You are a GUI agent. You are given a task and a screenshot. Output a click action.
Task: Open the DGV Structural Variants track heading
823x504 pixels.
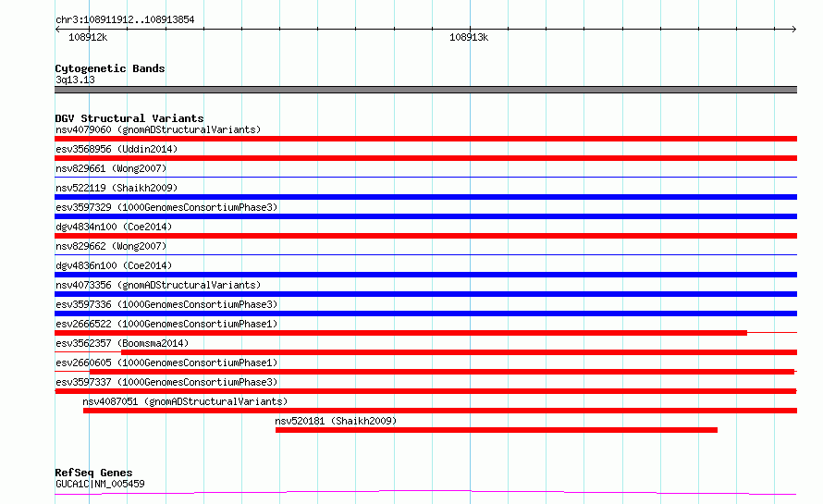(x=129, y=118)
